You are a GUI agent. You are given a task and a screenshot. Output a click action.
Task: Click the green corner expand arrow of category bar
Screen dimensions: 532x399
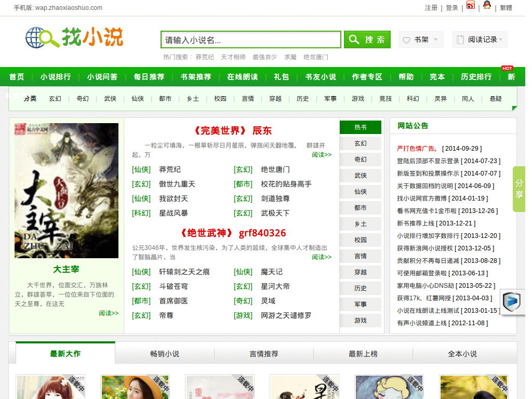(514, 108)
